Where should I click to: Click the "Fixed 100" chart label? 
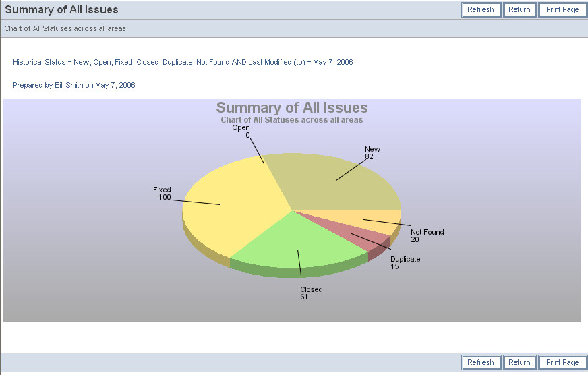[x=162, y=194]
